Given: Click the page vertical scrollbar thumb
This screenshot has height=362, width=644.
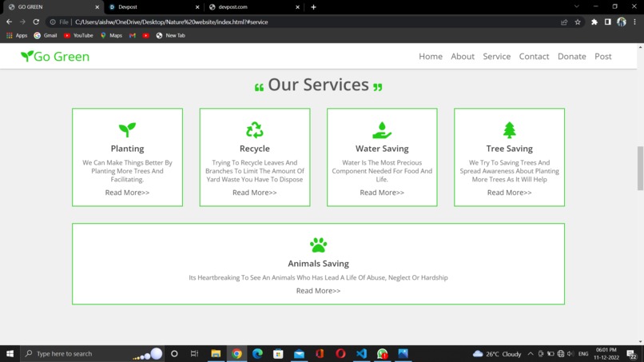Looking at the screenshot, I should [x=640, y=168].
